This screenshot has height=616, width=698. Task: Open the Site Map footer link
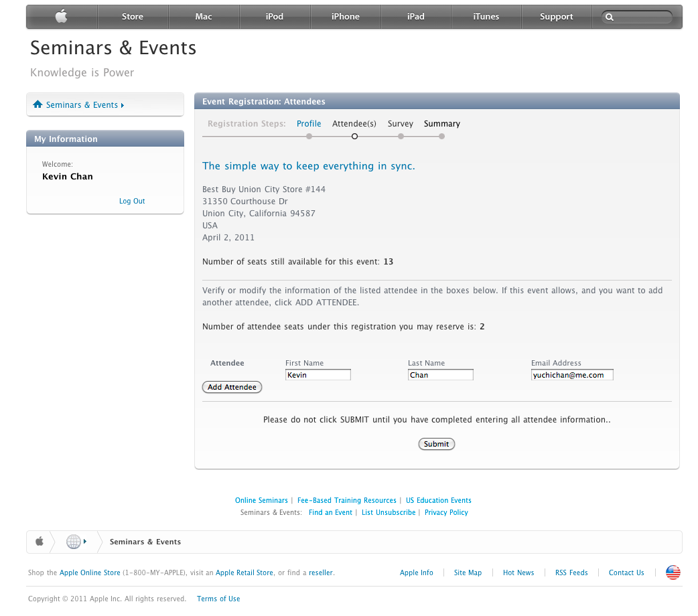468,572
